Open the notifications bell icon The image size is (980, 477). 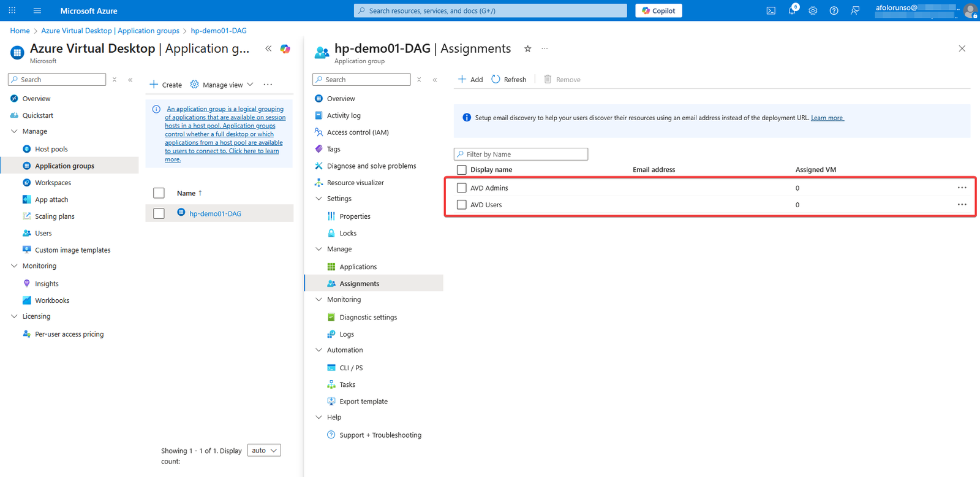point(792,10)
